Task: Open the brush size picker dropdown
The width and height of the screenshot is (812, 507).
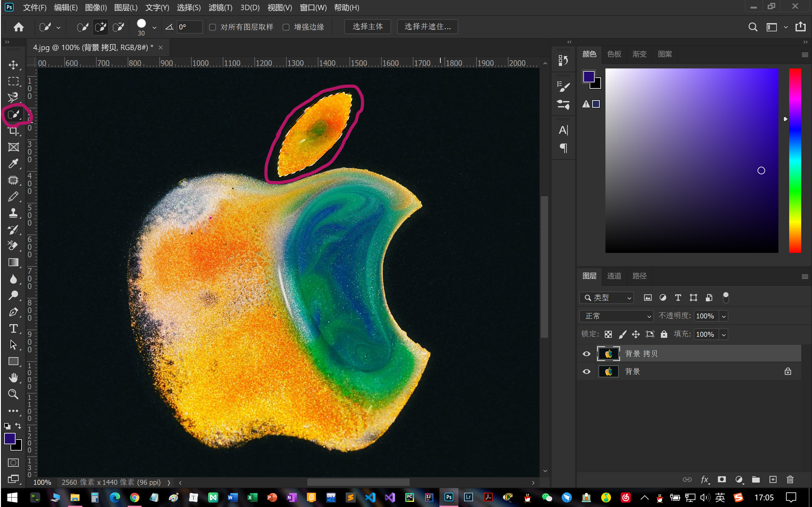Action: [x=154, y=28]
